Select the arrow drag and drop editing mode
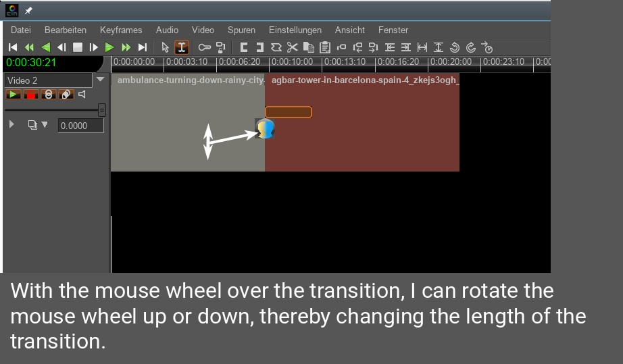This screenshot has width=623, height=364. coord(165,47)
